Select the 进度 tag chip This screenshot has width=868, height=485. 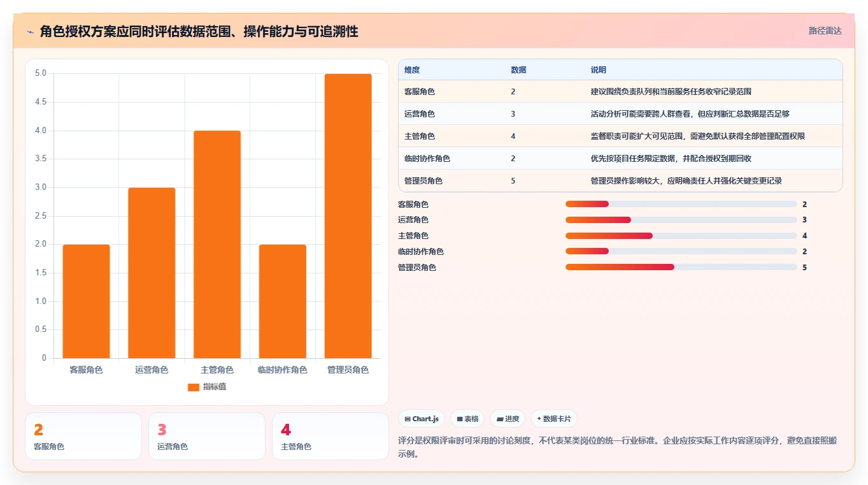508,419
